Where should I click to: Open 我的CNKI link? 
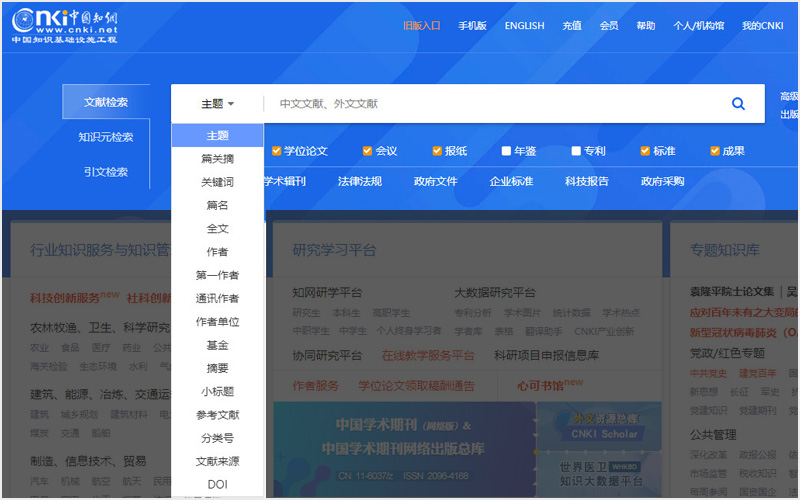(x=763, y=26)
